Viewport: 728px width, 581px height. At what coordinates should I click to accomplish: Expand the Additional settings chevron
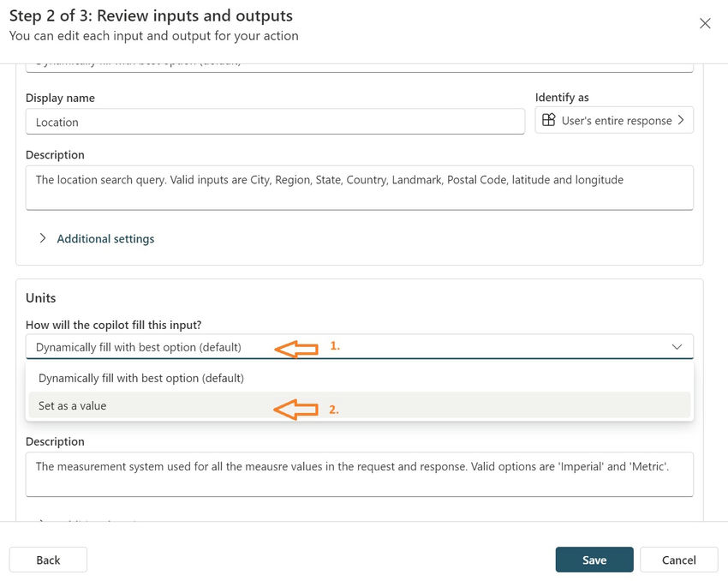point(43,238)
